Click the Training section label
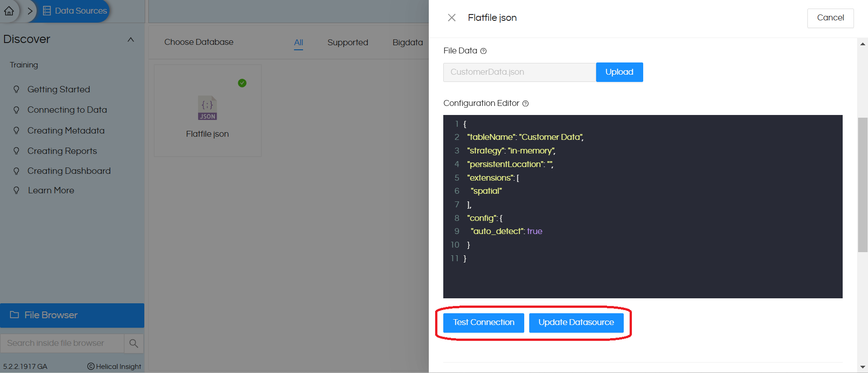 (x=24, y=65)
